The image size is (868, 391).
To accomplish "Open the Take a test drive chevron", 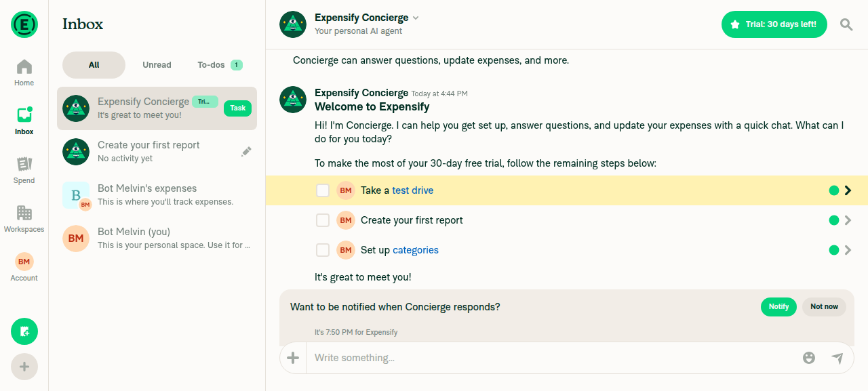I will coord(848,190).
